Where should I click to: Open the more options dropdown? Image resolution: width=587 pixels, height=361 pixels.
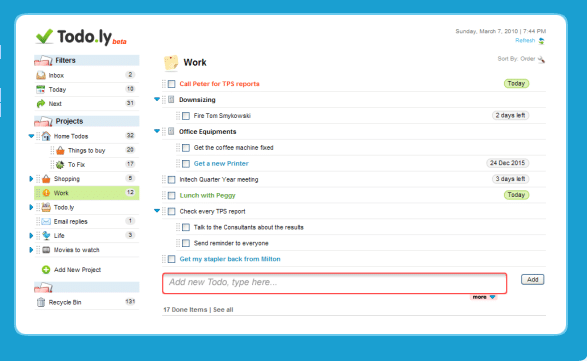[x=483, y=297]
